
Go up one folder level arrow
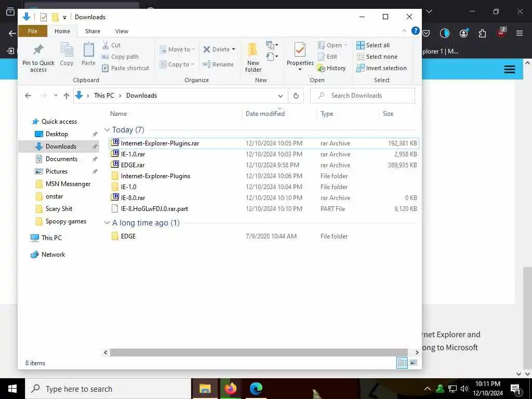coord(66,96)
